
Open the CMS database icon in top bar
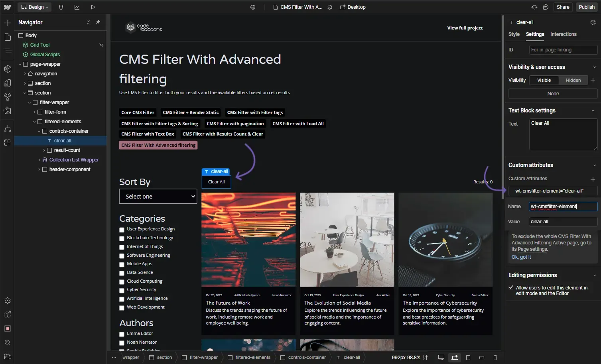tap(61, 7)
